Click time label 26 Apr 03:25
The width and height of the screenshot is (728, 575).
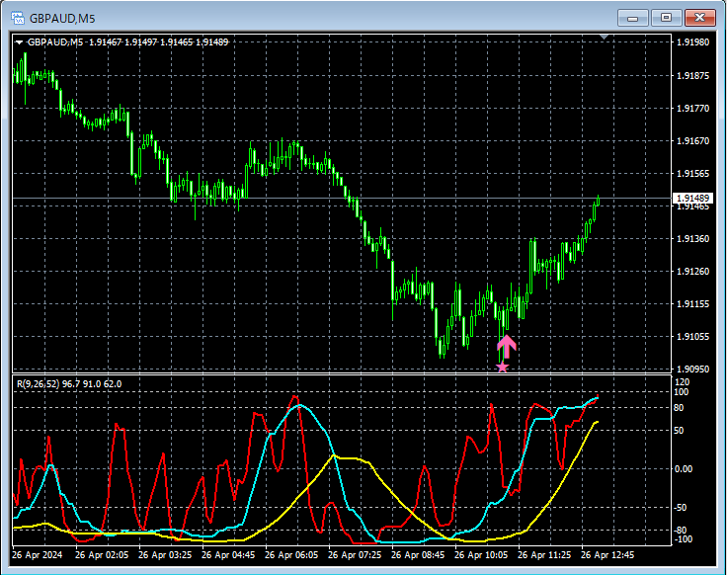165,555
